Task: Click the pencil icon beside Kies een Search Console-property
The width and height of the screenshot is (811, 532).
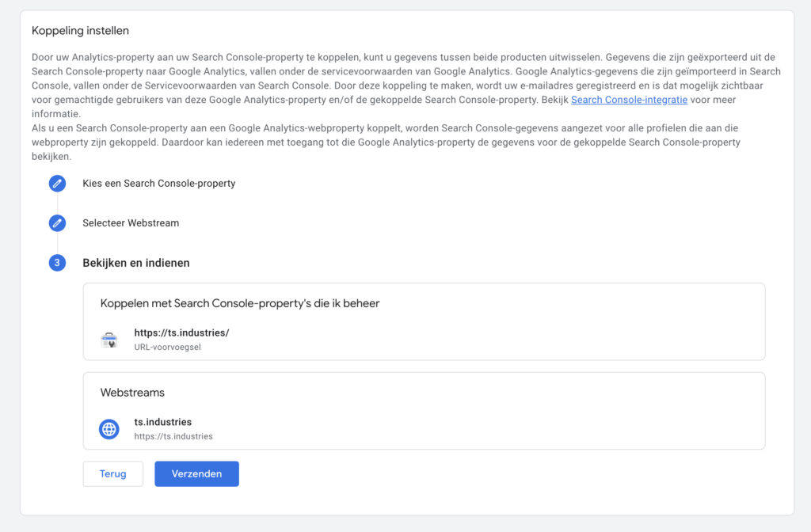Action: (57, 183)
